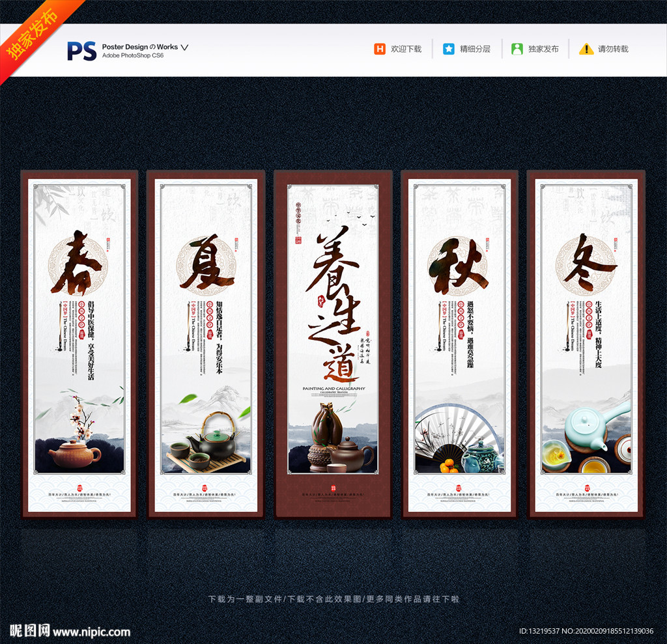Click the down chevron after Works

[184, 48]
